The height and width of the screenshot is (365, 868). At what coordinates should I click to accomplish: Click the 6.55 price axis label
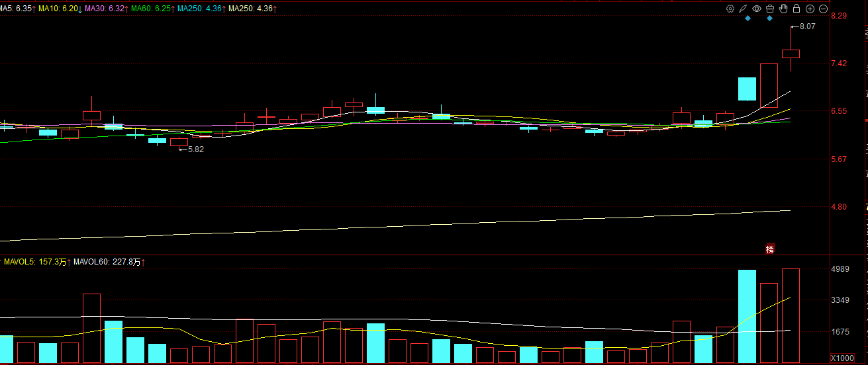point(839,111)
